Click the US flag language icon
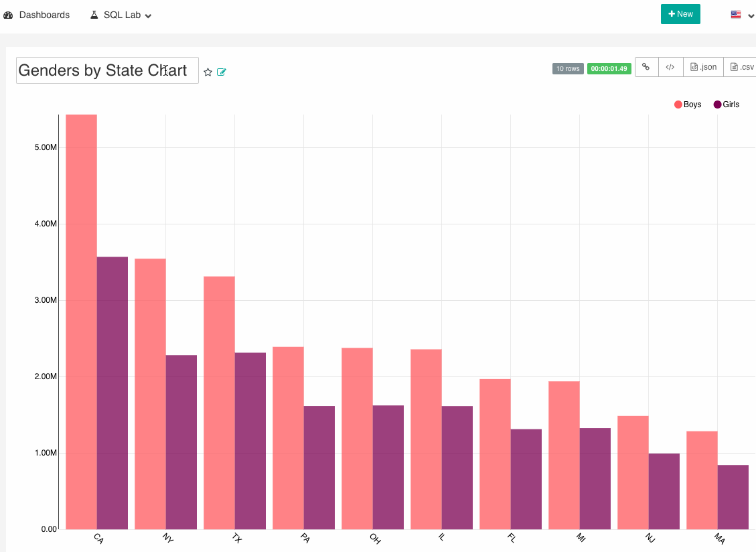 [736, 15]
